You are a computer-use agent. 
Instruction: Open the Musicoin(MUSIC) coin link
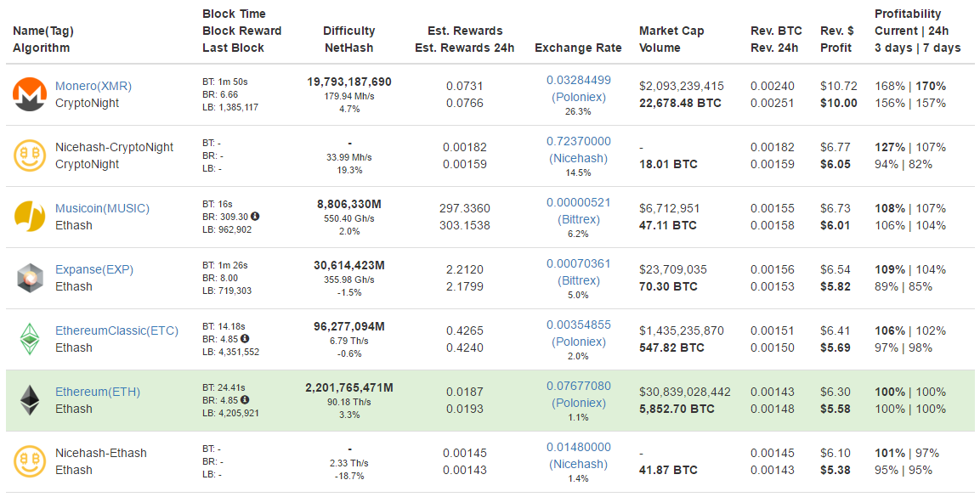click(103, 208)
